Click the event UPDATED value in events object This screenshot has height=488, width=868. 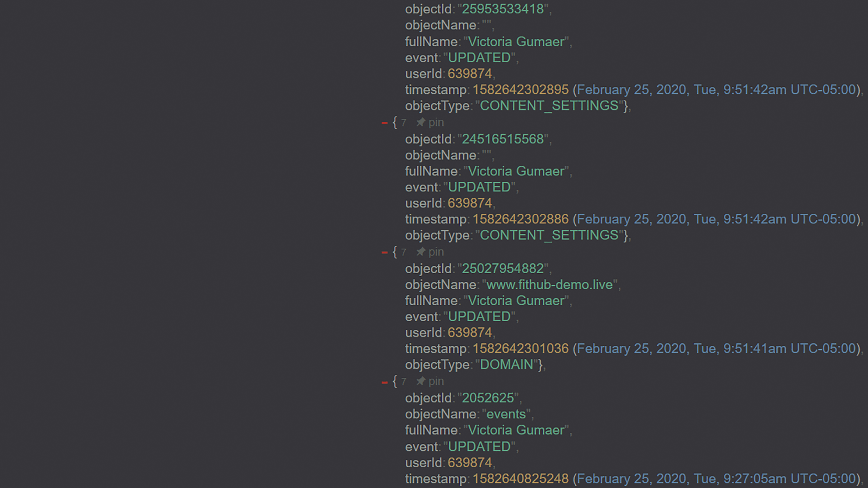[x=479, y=447]
